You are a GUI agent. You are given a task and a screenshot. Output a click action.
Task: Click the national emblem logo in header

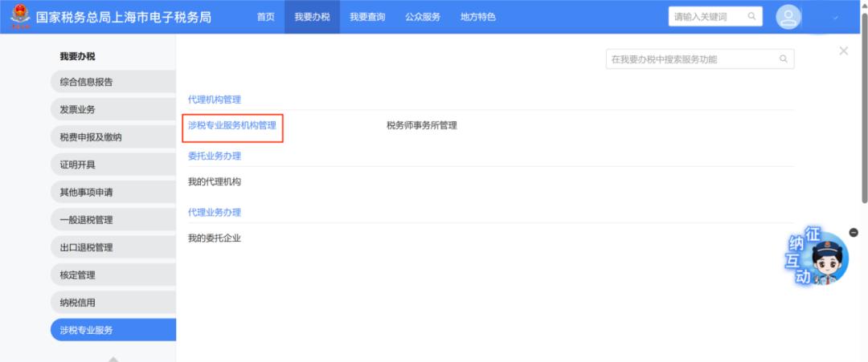20,15
